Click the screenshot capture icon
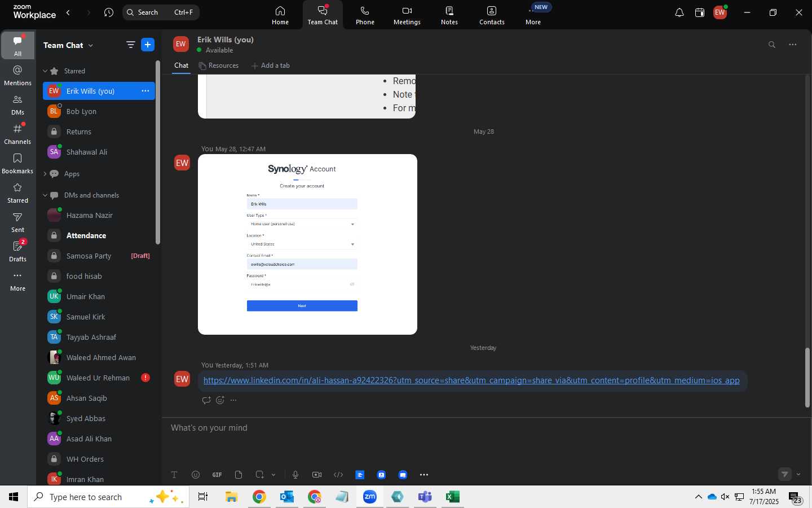This screenshot has width=812, height=508. click(x=259, y=475)
